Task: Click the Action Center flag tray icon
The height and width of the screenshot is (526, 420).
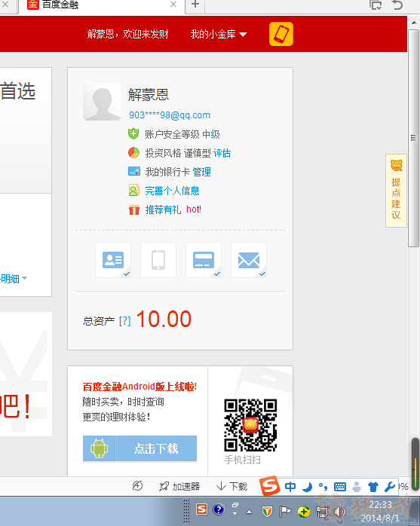Action: point(285,512)
